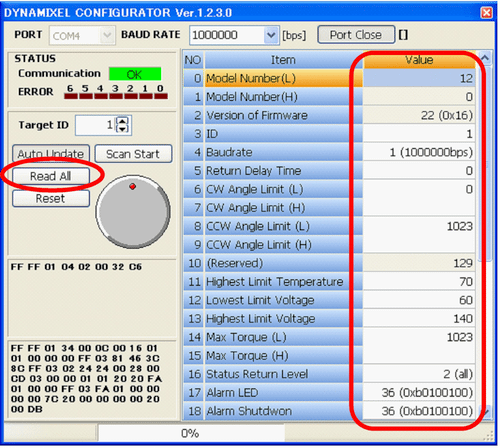Click the Value column header
Image resolution: width=500 pixels, height=448 pixels.
pos(419,60)
